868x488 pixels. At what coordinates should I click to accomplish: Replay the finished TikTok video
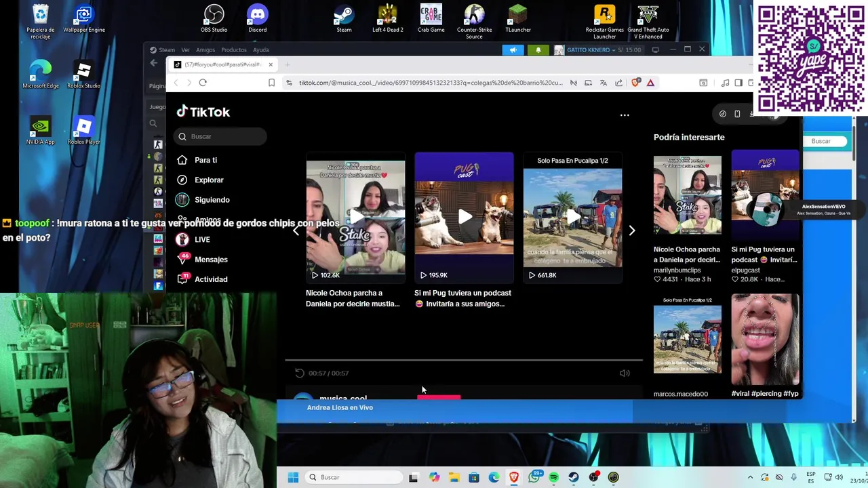(x=300, y=373)
